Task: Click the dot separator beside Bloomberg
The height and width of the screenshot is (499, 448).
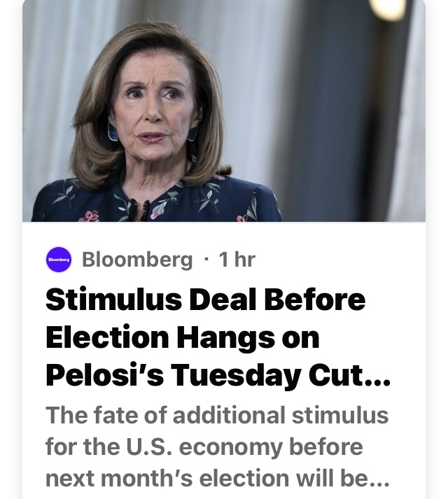Action: [206, 260]
